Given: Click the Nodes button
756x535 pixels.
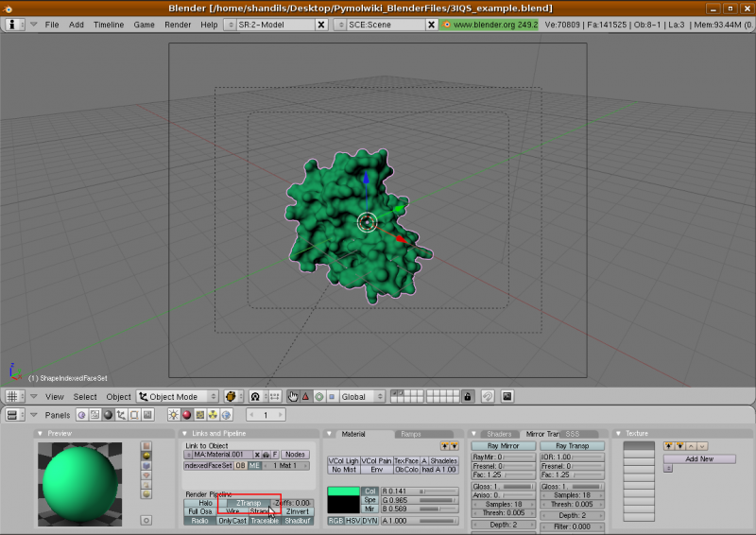Looking at the screenshot, I should click(x=295, y=455).
